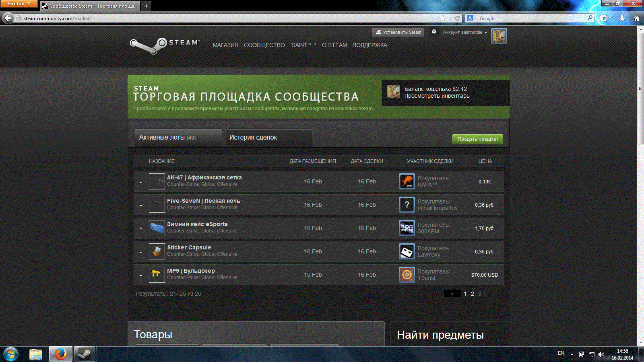Open AK-47 Африканская сетка item thumbnail
The image size is (644, 362).
coord(157,181)
